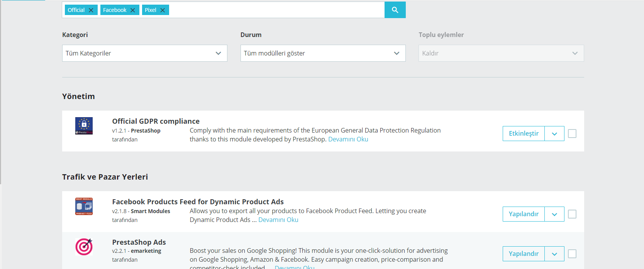Open the Durum dropdown Tüm modülleri göster

323,53
